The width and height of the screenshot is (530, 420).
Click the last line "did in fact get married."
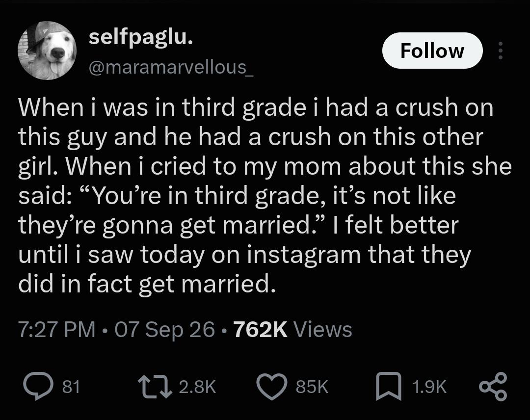[145, 284]
